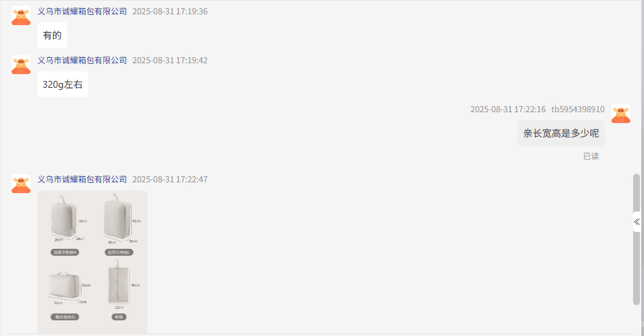Click seller avatar beside the 17:19:42 message
This screenshot has width=644, height=336.
[21, 65]
